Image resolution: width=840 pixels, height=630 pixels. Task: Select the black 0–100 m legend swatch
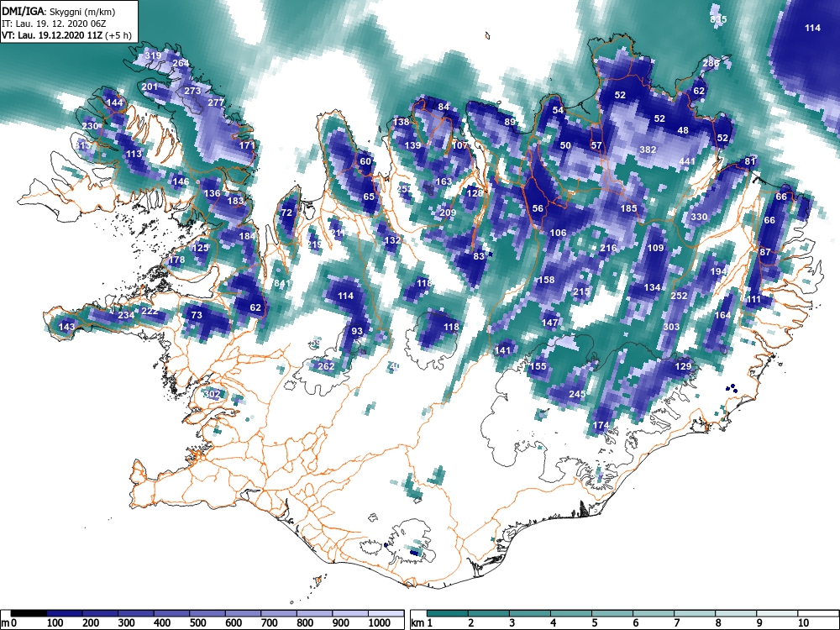coord(29,613)
